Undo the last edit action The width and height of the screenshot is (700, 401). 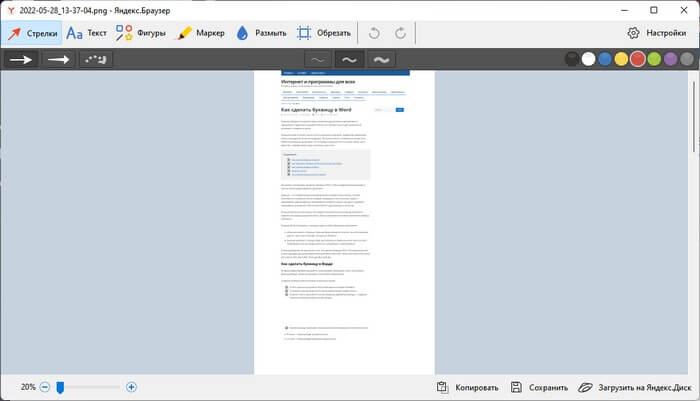tap(375, 33)
